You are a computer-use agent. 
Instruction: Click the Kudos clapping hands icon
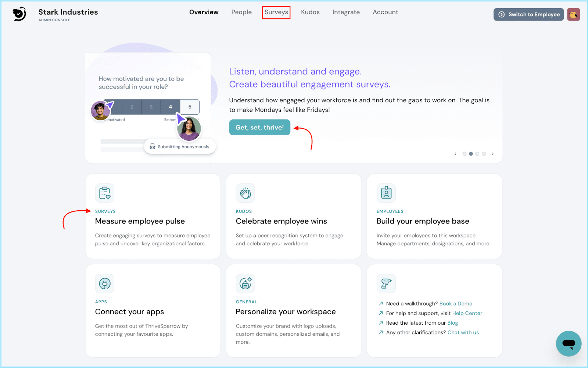(x=245, y=193)
